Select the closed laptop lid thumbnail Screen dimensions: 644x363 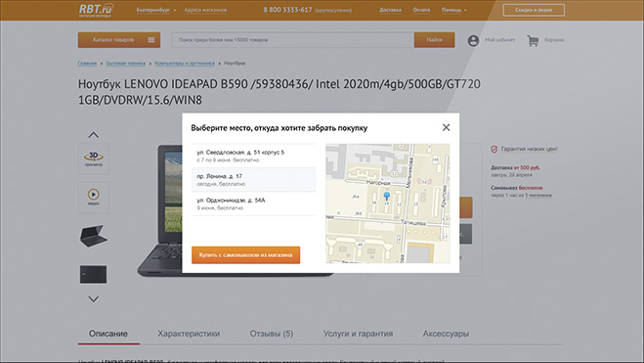[x=93, y=274]
